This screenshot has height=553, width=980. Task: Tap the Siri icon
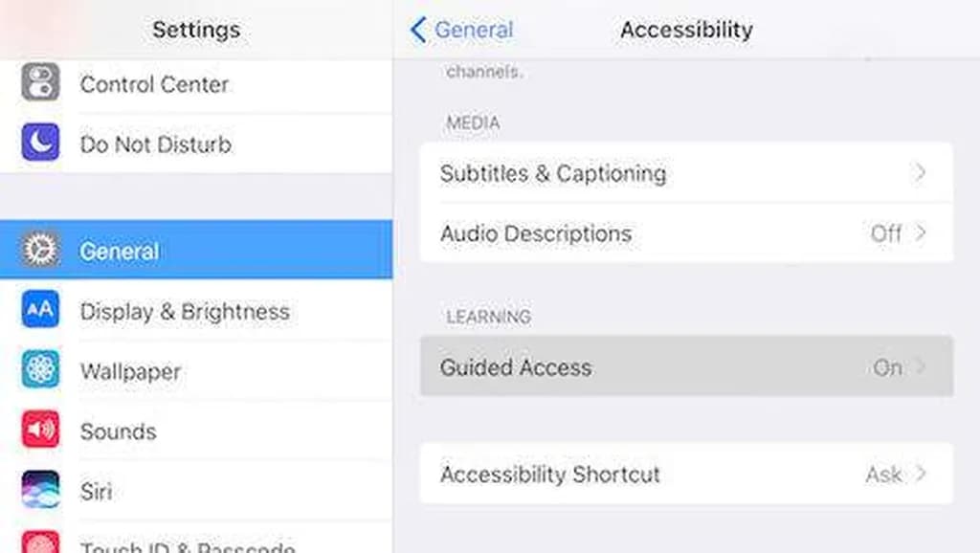40,491
